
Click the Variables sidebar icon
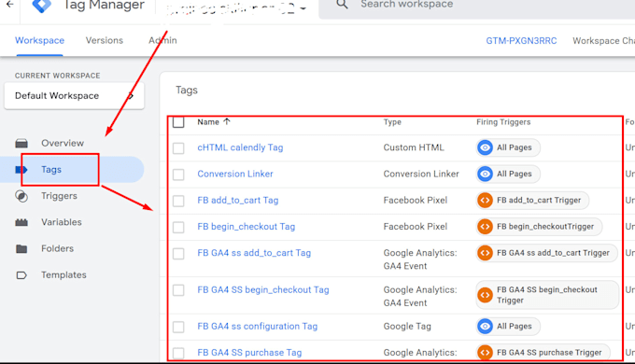21,222
